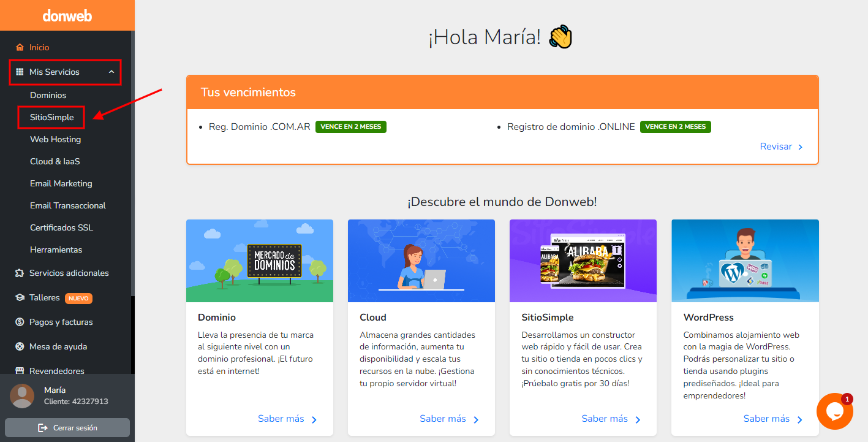Screen dimensions: 868x442
Task: Click Saber más on the Cloud card
Action: click(443, 419)
